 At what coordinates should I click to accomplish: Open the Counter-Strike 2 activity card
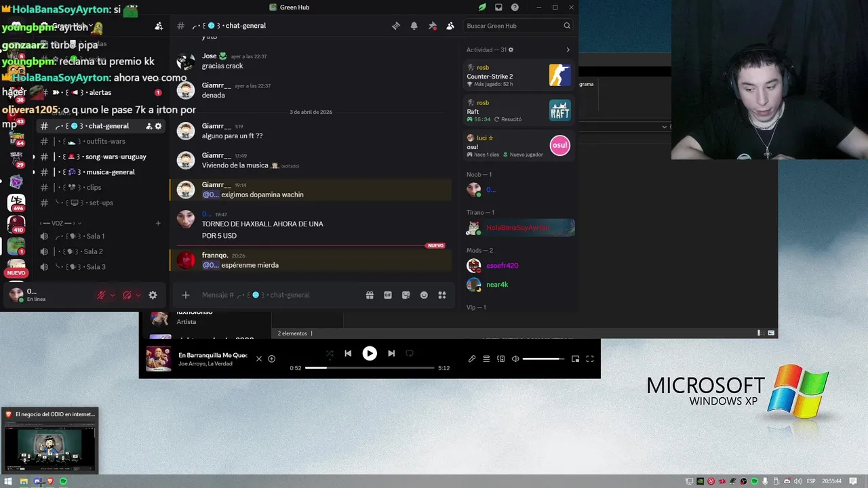[519, 75]
